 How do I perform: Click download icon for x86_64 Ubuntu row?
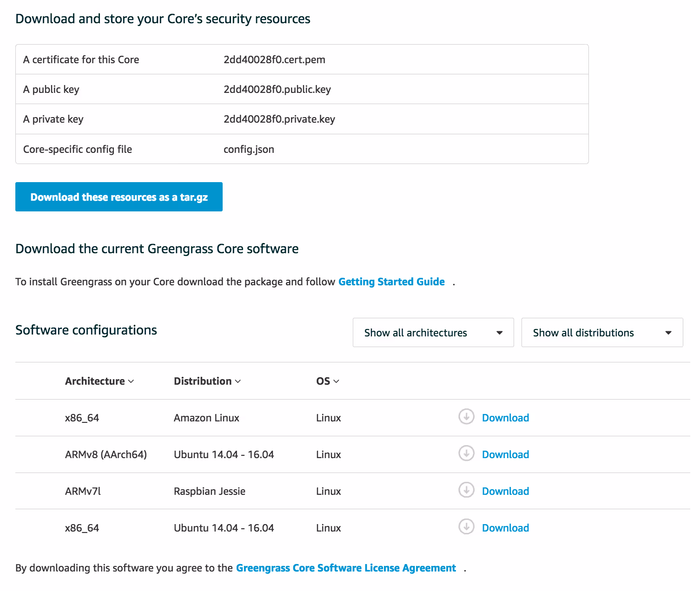pos(466,527)
